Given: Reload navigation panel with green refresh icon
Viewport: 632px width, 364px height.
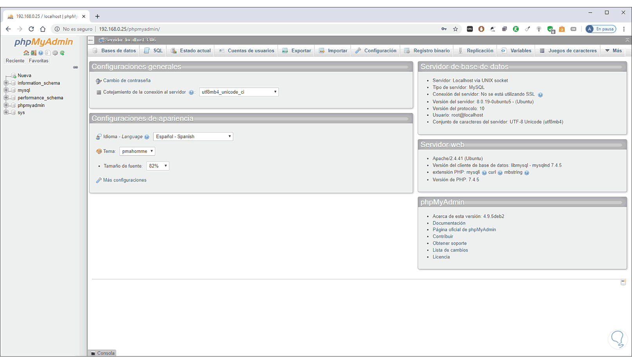Looking at the screenshot, I should [62, 53].
